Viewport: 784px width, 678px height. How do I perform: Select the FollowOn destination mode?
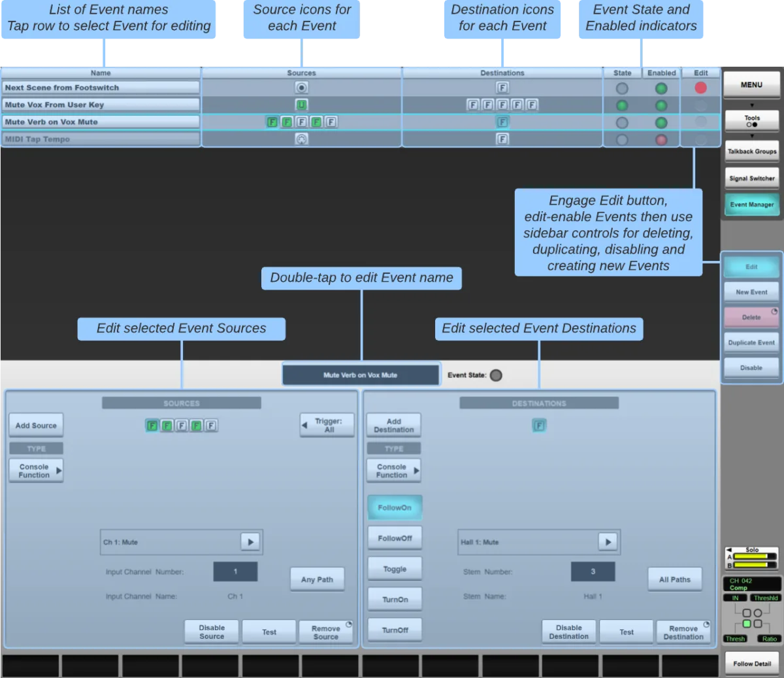tap(395, 507)
